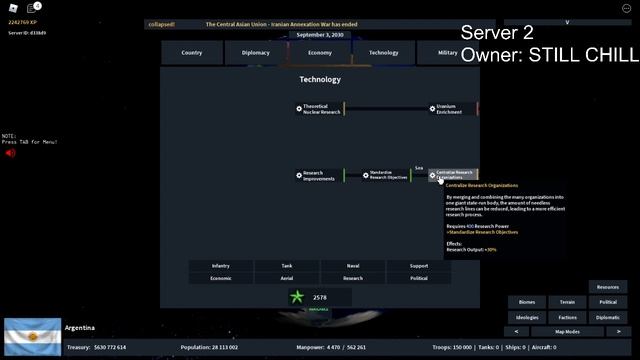This screenshot has height=360, width=640.
Task: Click the Troops count in status bar
Action: 452,347
